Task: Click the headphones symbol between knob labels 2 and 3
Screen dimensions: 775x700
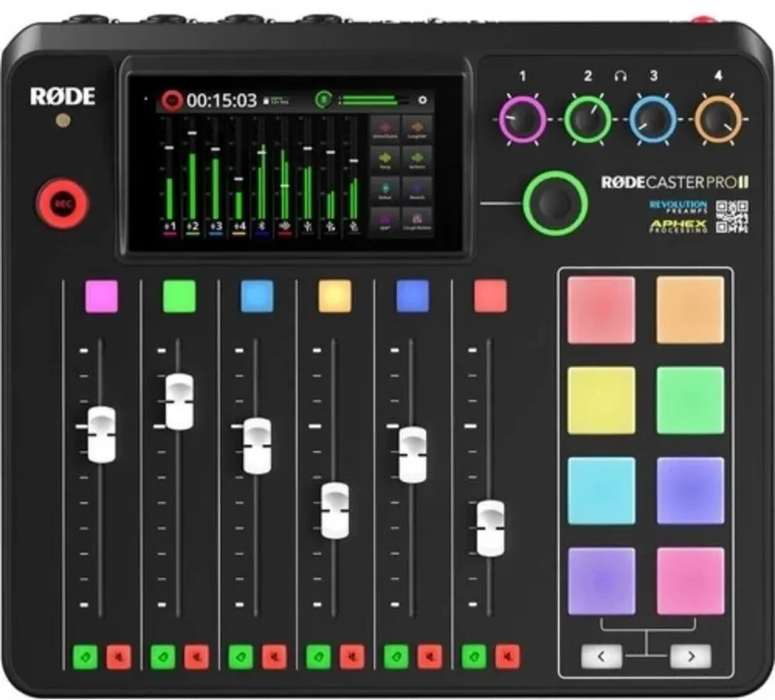Action: [621, 76]
